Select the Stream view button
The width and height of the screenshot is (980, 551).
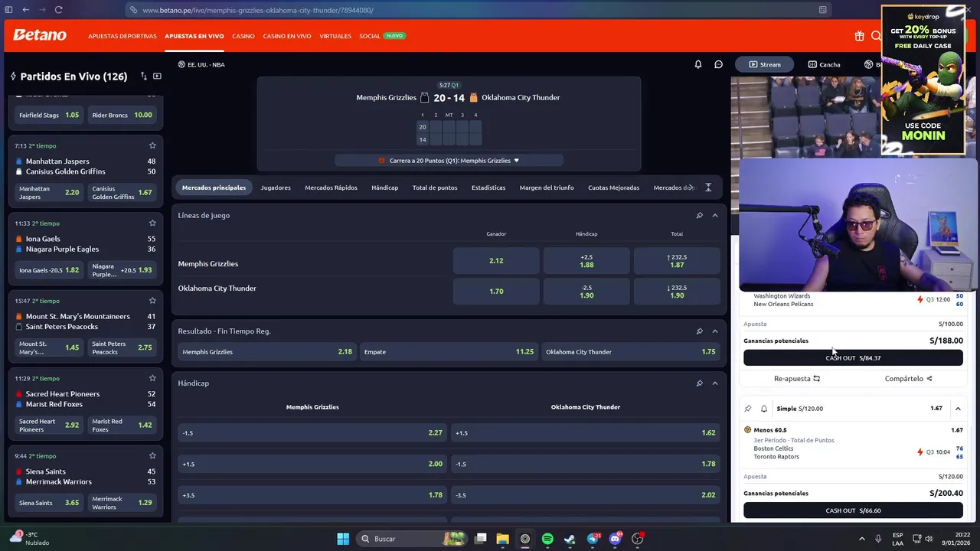[x=765, y=64]
